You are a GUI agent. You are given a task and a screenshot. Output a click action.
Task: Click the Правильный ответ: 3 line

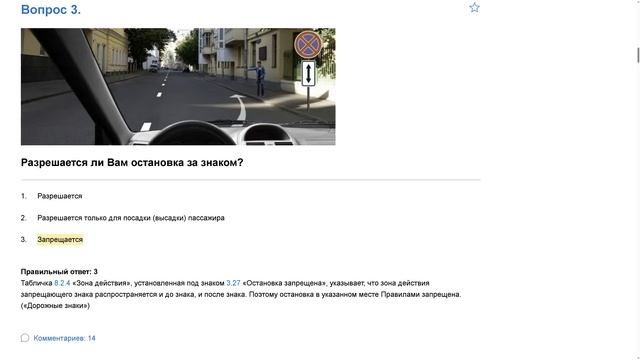pos(59,271)
